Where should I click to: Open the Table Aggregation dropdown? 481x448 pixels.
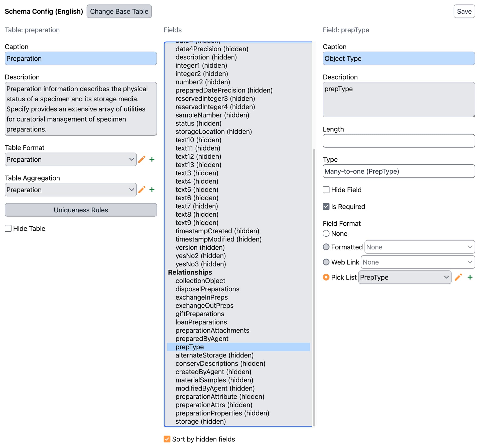tap(70, 190)
